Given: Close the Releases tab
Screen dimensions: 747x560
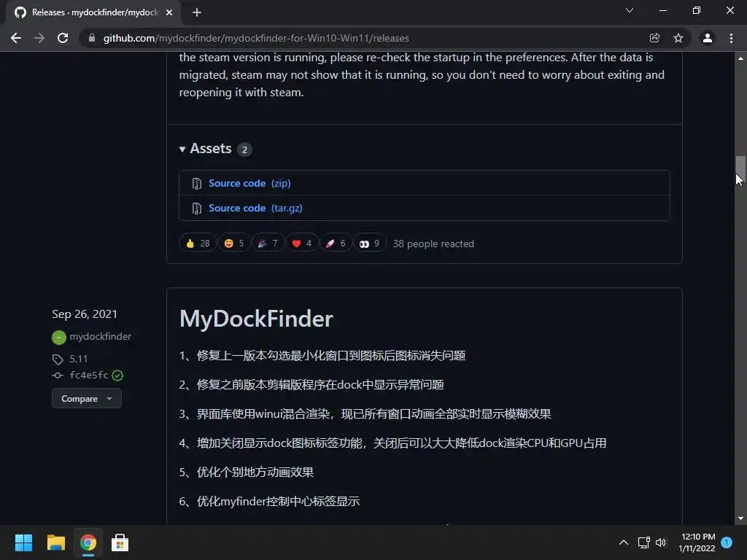Looking at the screenshot, I should 169,13.
